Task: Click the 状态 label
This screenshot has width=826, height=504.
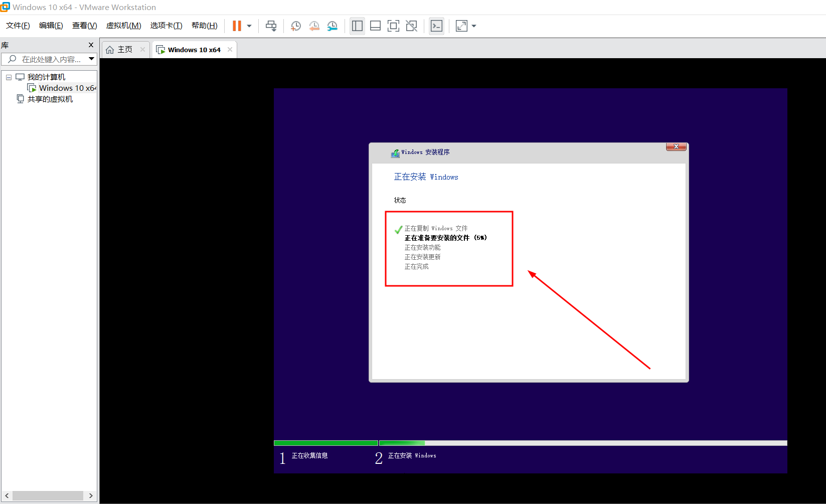Action: 400,200
